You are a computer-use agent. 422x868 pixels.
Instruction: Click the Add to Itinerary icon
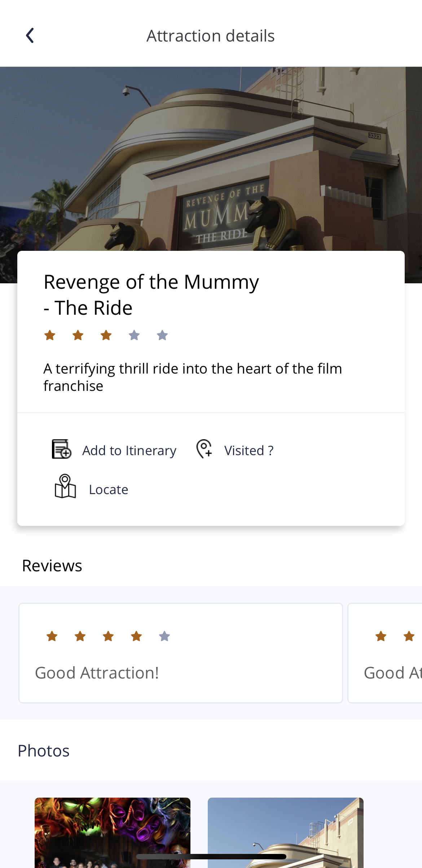(x=62, y=449)
